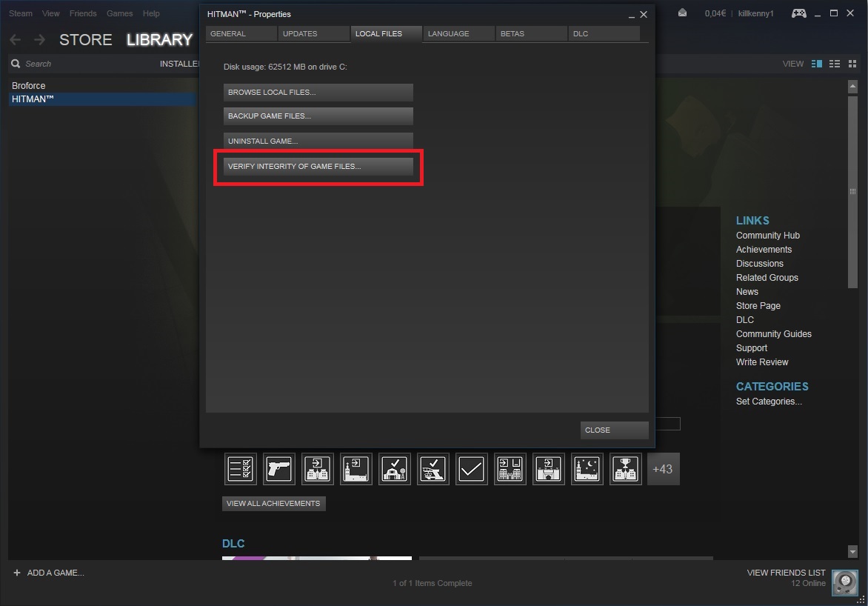Screen dimensions: 868x606
Task: Open View Friends List
Action: 786,573
